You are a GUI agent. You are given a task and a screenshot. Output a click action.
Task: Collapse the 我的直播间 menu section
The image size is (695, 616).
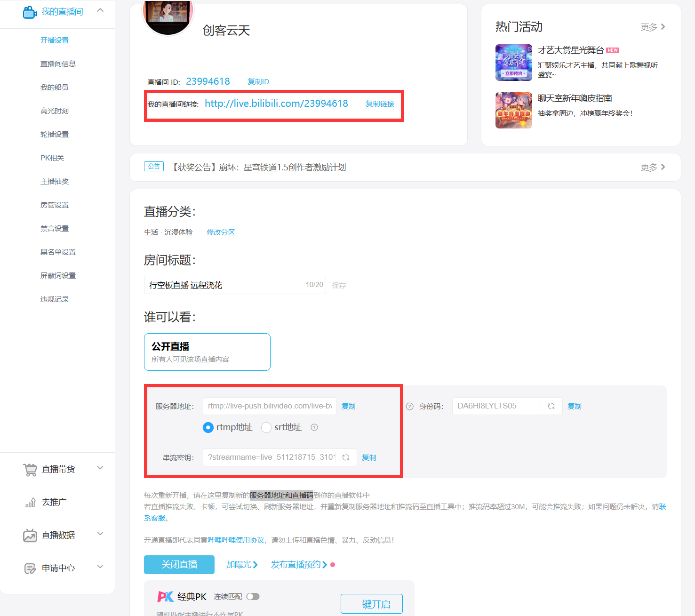pos(100,11)
